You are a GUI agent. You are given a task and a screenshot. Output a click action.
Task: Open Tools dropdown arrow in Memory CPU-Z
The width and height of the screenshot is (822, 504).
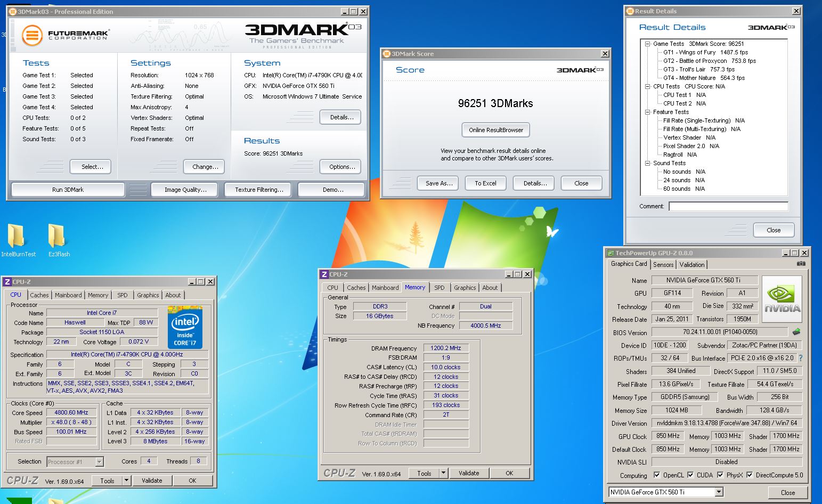443,473
